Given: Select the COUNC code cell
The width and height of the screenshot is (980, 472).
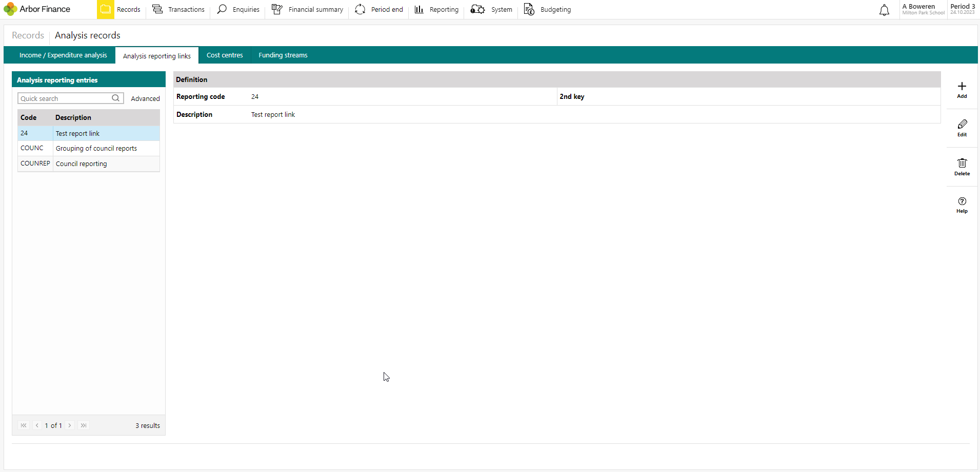Looking at the screenshot, I should coord(35,148).
